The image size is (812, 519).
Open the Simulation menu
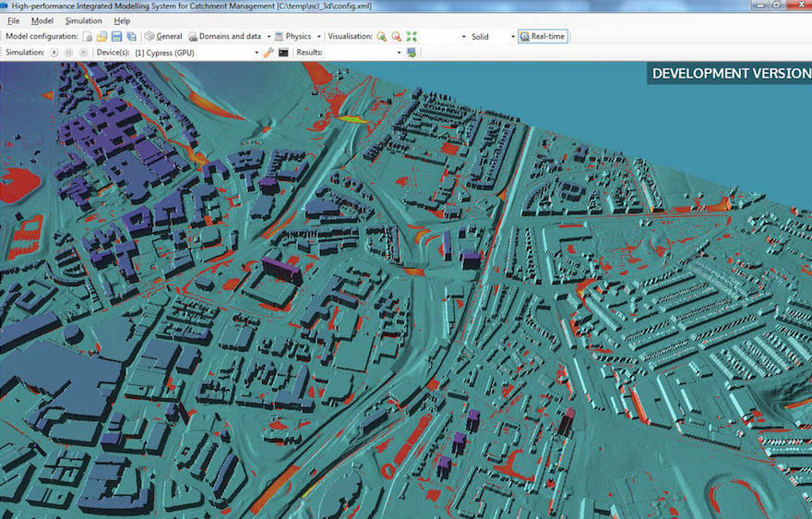83,20
